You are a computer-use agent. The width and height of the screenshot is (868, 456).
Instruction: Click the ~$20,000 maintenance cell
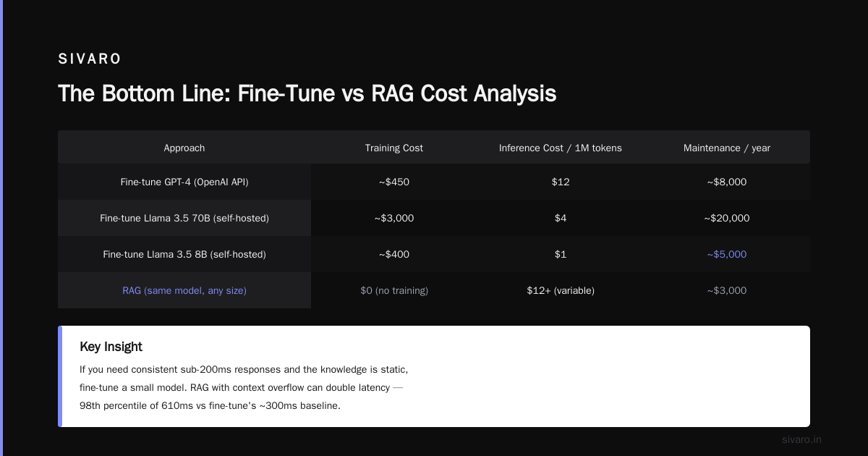click(x=727, y=219)
